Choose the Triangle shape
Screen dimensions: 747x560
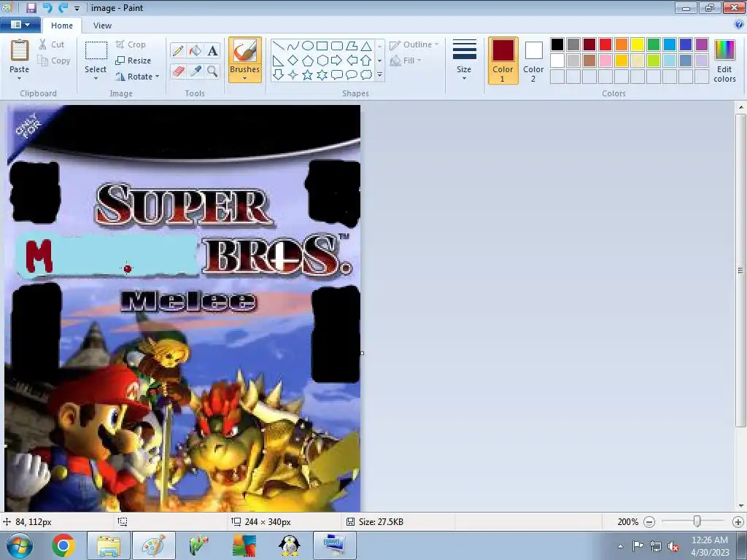tap(366, 46)
